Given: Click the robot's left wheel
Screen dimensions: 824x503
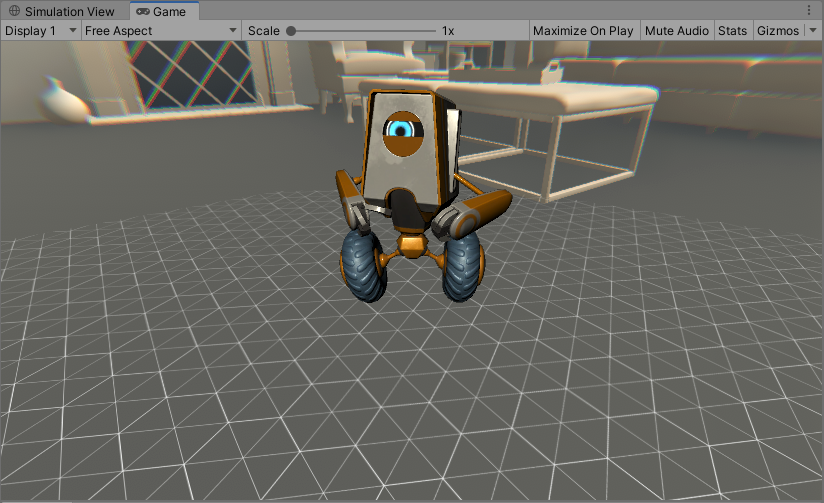Looking at the screenshot, I should tap(362, 267).
